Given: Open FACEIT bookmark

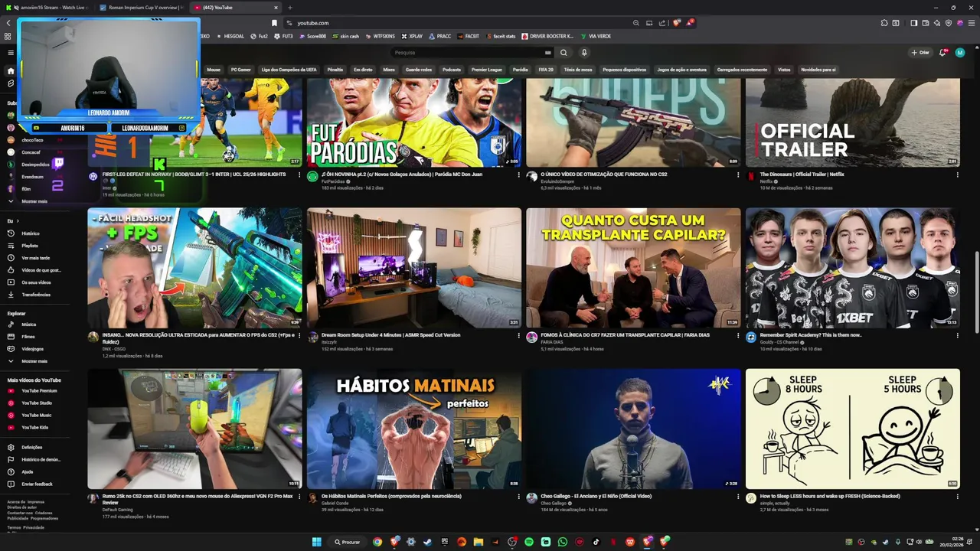Looking at the screenshot, I should pyautogui.click(x=469, y=36).
